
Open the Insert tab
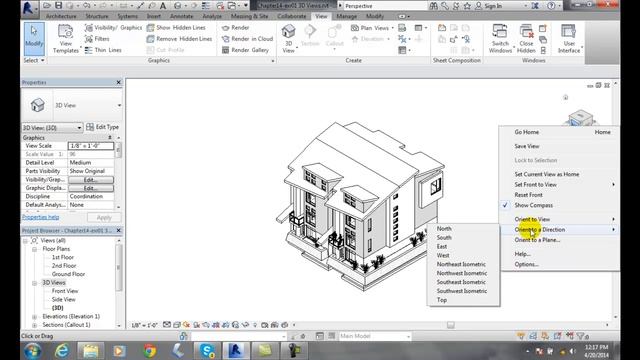coord(153,16)
